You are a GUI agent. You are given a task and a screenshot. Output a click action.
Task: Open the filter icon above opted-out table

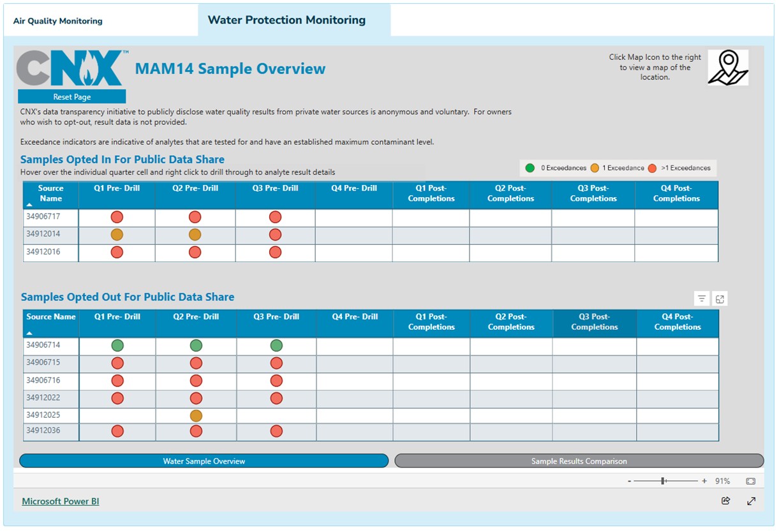(701, 299)
